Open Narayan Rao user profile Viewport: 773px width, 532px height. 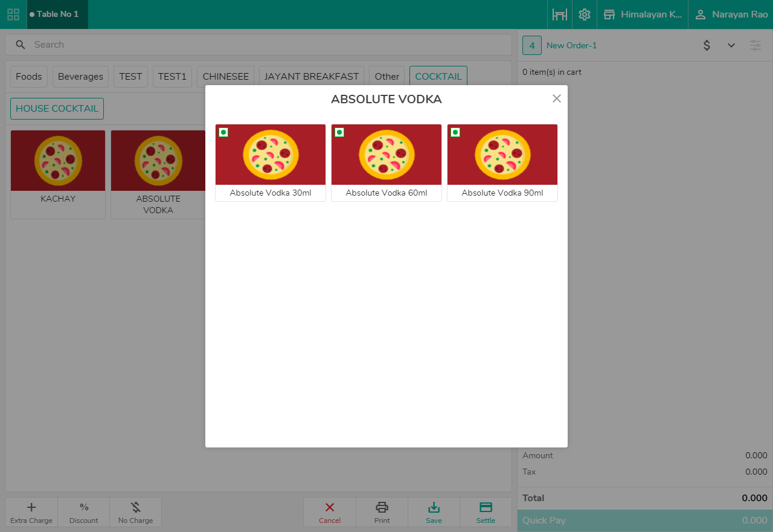pyautogui.click(x=731, y=14)
